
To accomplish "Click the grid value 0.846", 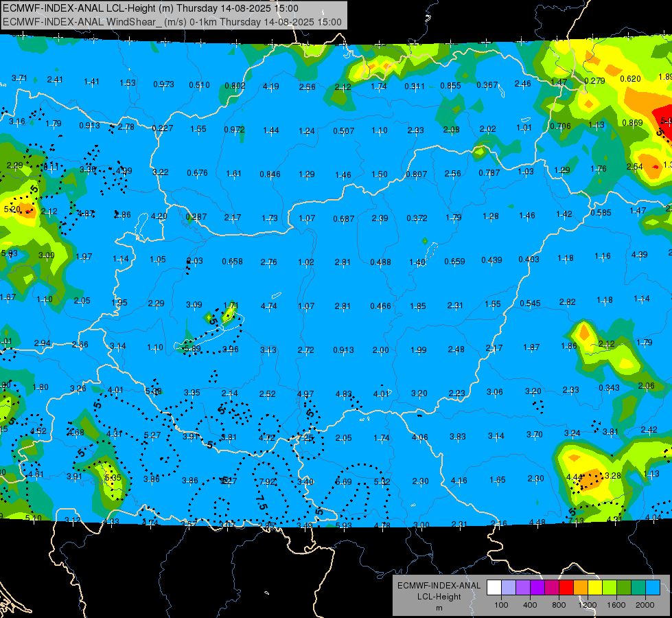I will click(x=270, y=174).
